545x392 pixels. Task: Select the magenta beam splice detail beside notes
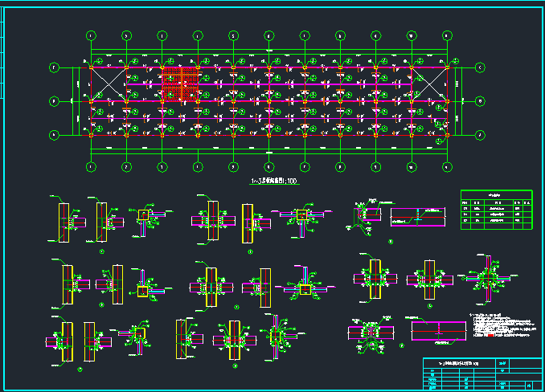coord(438,329)
